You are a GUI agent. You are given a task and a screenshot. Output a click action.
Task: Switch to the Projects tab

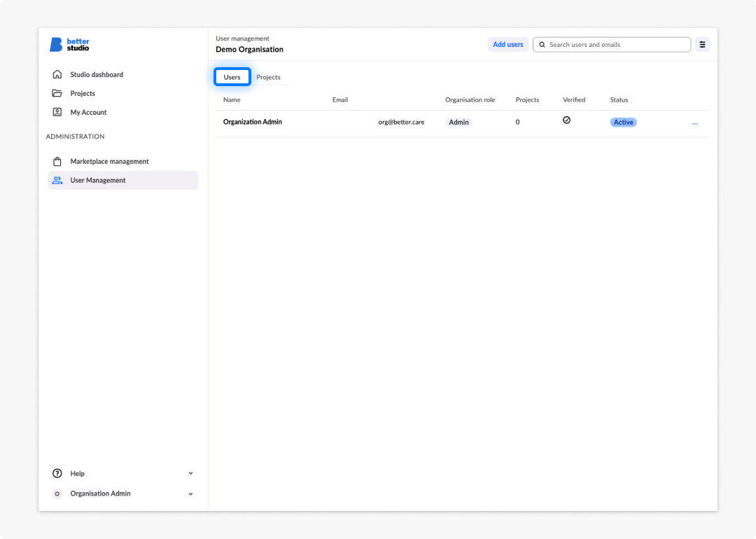click(x=269, y=77)
